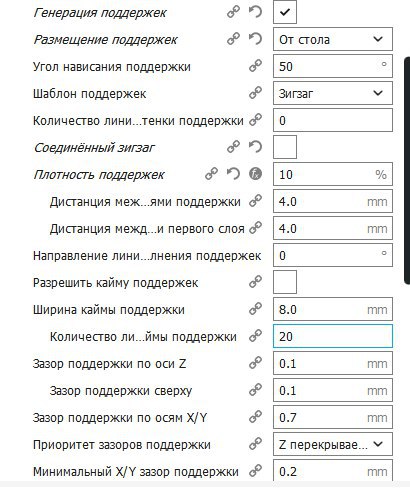Click the settings panel vertical scrollbar
The height and width of the screenshot is (488, 410).
[407, 170]
